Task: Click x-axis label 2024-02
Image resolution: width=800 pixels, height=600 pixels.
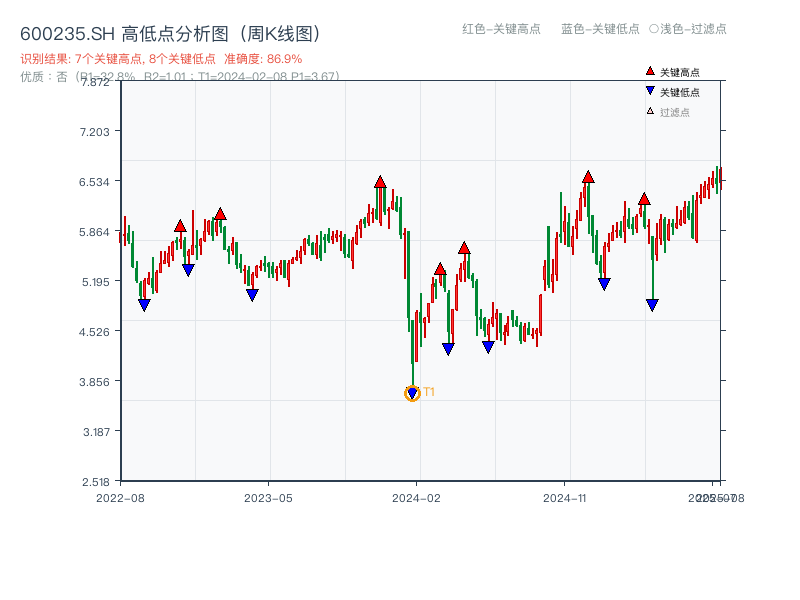Action: pyautogui.click(x=416, y=498)
